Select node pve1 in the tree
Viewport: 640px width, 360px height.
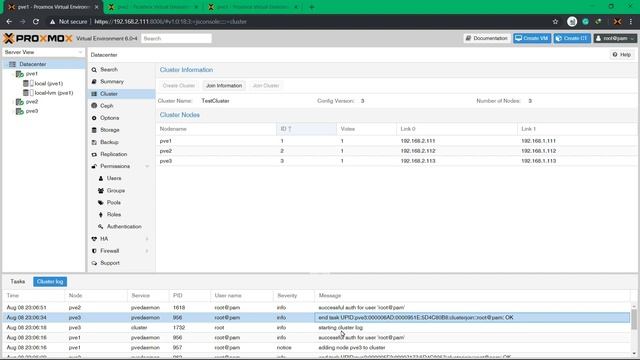tap(31, 74)
